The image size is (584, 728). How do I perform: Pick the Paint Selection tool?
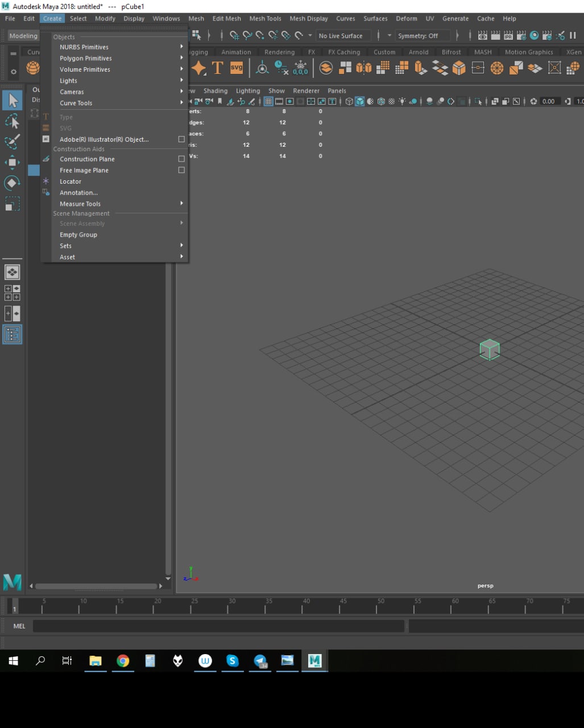[12, 142]
